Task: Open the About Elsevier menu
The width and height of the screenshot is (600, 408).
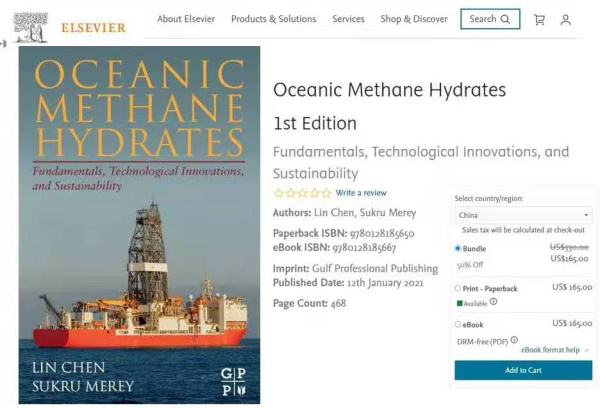Action: (x=187, y=19)
